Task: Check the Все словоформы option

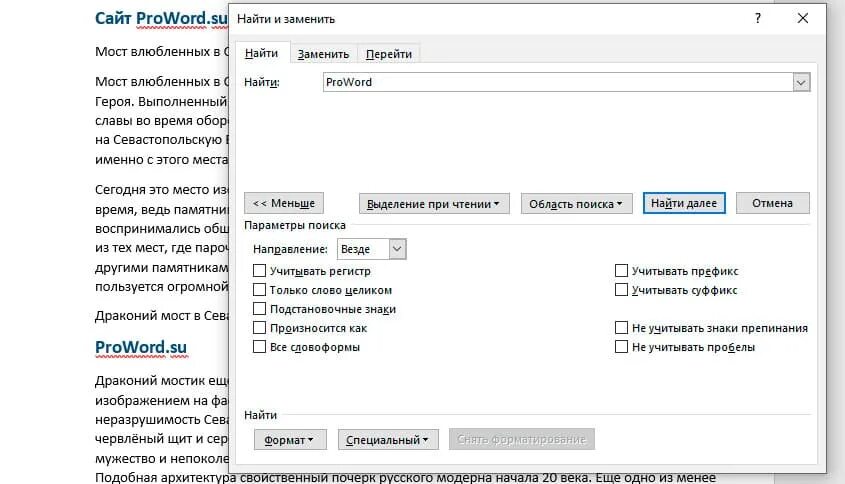Action: coord(259,347)
